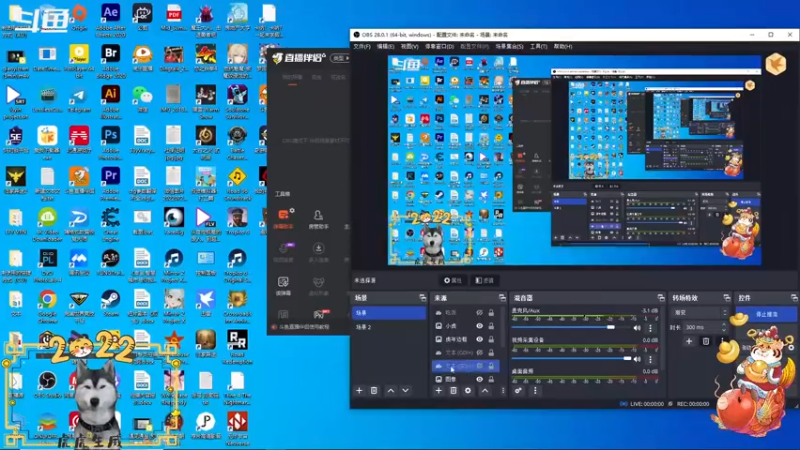Toggle visibility of 图像 source
This screenshot has width=800, height=450.
pyautogui.click(x=480, y=379)
